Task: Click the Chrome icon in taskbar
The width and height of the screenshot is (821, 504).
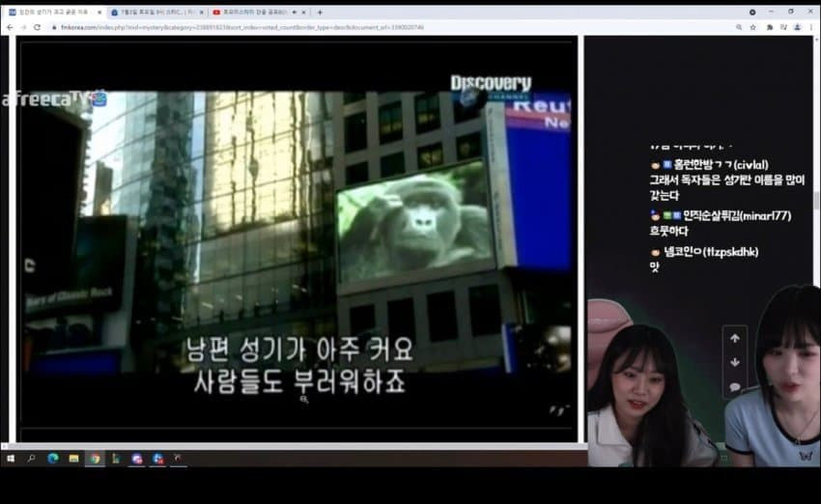Action: tap(95, 459)
